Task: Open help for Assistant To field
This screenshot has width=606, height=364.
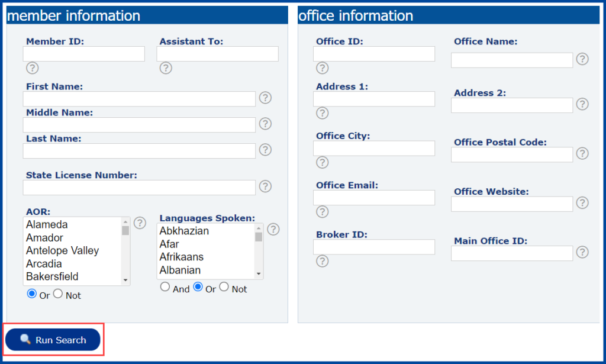Action: (166, 68)
